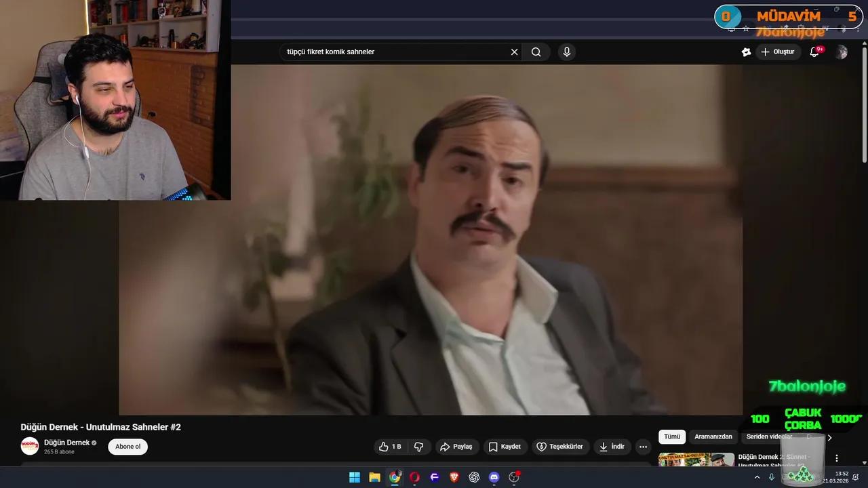Image resolution: width=868 pixels, height=488 pixels.
Task: Share the video using Paylaş
Action: (x=458, y=447)
